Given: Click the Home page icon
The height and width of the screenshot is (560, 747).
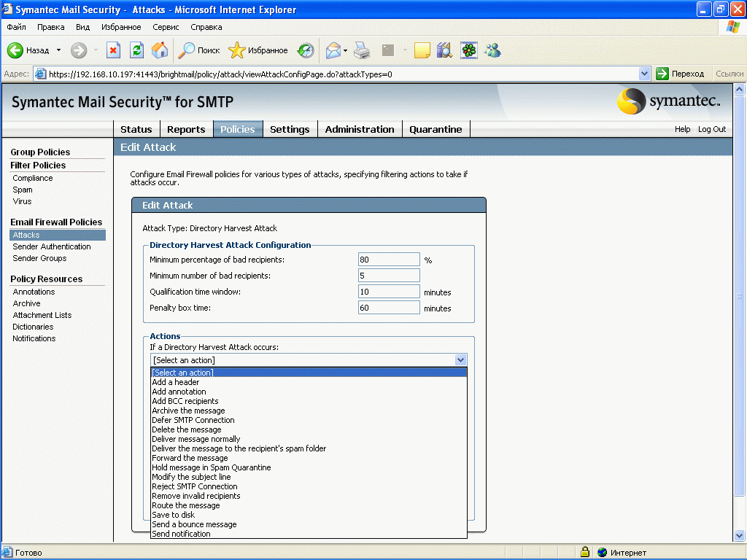Looking at the screenshot, I should coord(160,50).
